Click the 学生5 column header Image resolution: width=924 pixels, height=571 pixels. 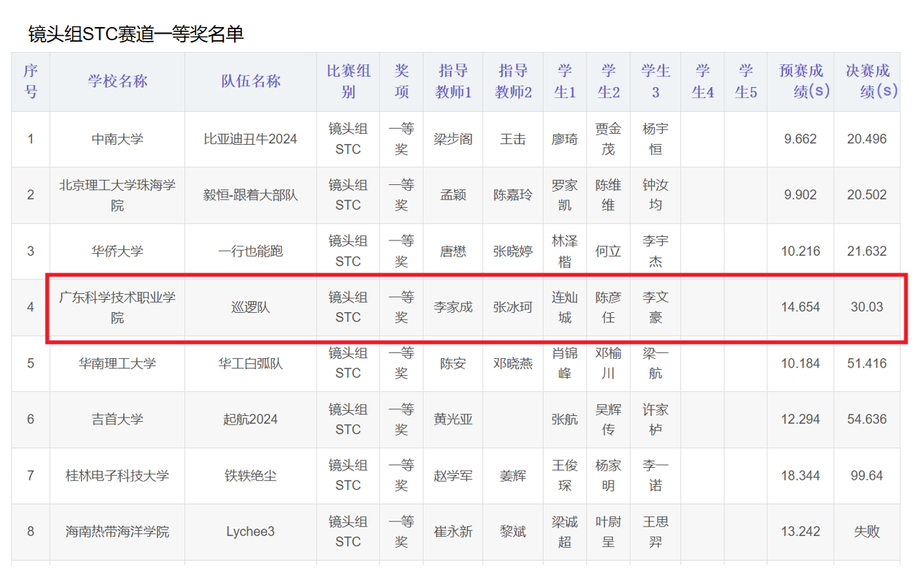tap(746, 81)
